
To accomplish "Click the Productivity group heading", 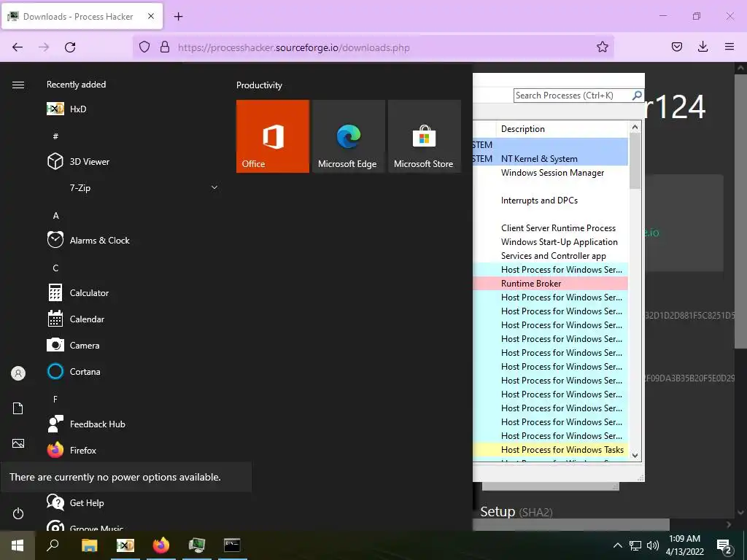I will [259, 85].
